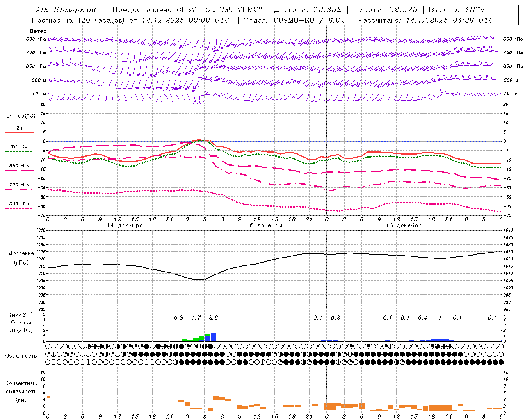Click the Долгота: 78.352 value
The width and height of the screenshot is (525, 420).
[x=308, y=10]
